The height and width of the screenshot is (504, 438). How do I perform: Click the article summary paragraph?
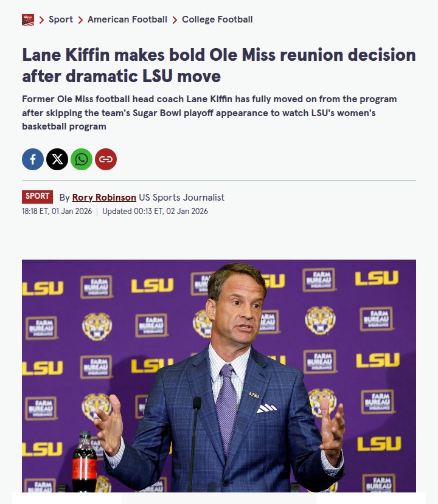(x=210, y=112)
